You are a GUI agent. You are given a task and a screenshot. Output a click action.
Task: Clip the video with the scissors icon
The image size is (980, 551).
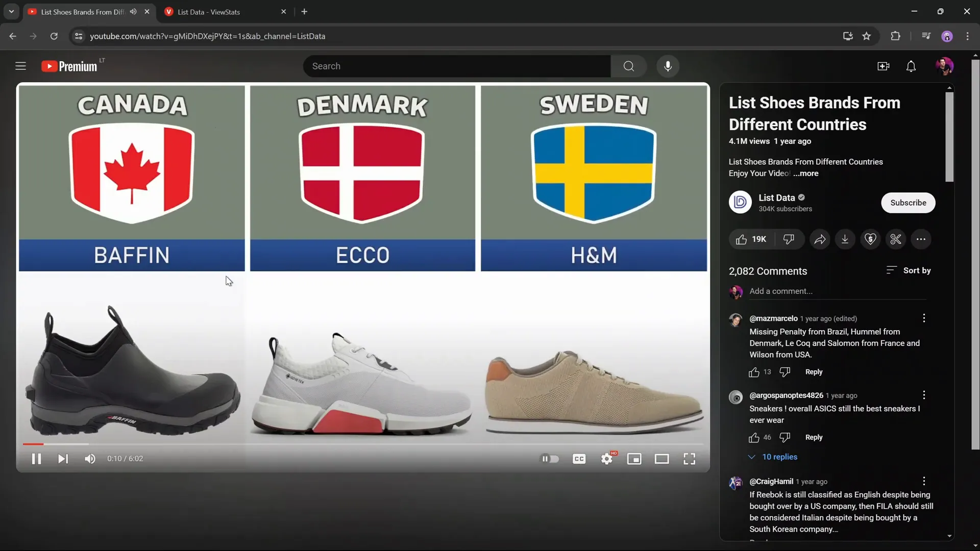(896, 239)
